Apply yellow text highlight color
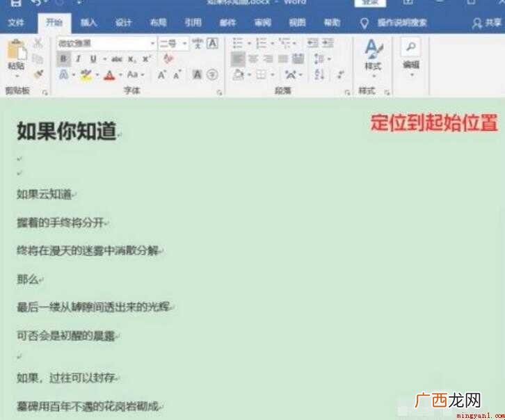Image resolution: width=505 pixels, height=420 pixels. tap(86, 75)
